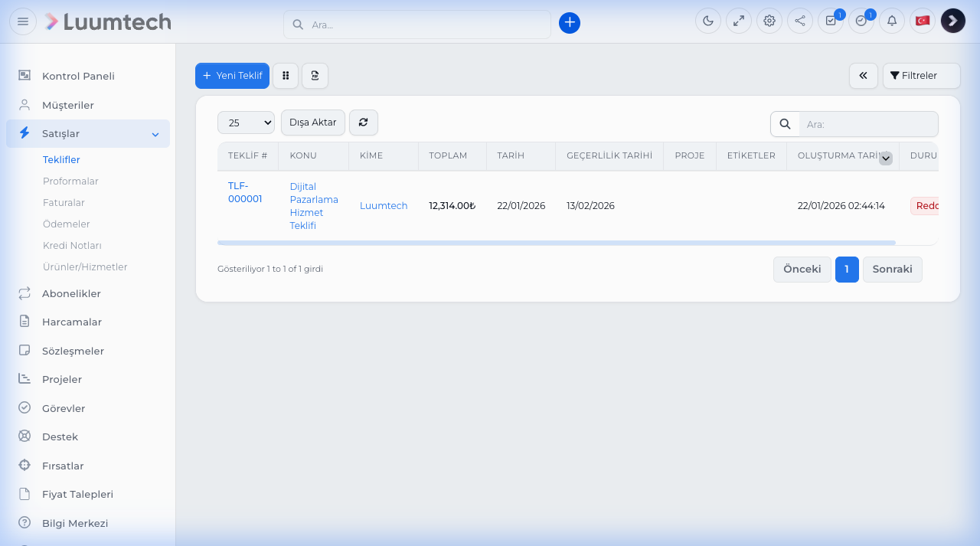The height and width of the screenshot is (546, 980).
Task: Open the Turkish flag language selector
Action: click(923, 21)
